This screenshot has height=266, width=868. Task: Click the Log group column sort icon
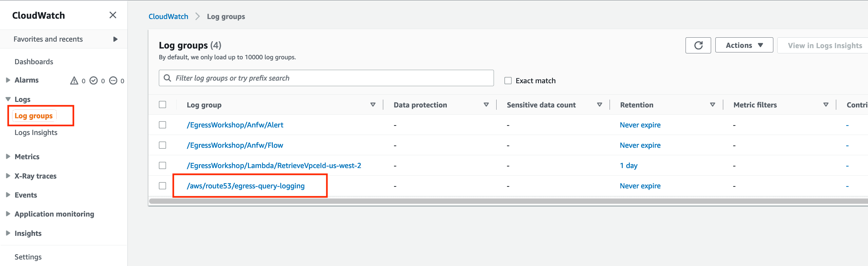click(373, 105)
